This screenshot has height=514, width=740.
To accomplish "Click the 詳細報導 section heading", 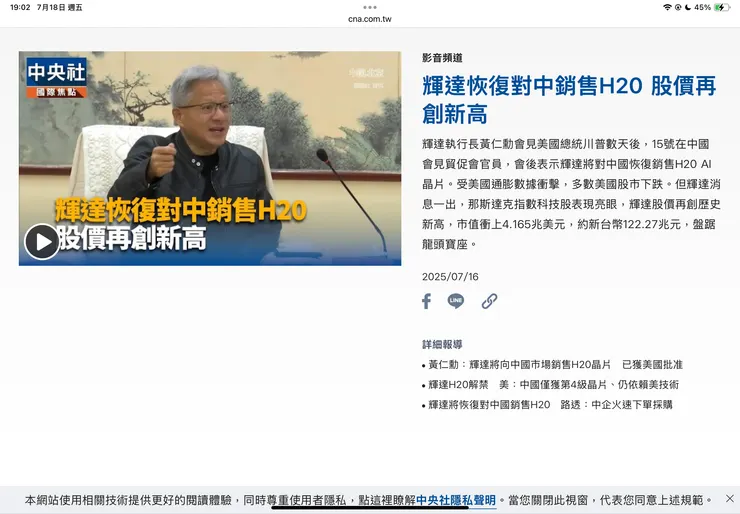I will click(442, 344).
